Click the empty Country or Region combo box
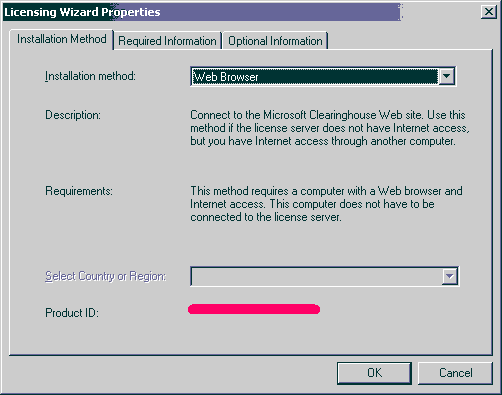Screen dimensions: 502x395 pos(324,276)
